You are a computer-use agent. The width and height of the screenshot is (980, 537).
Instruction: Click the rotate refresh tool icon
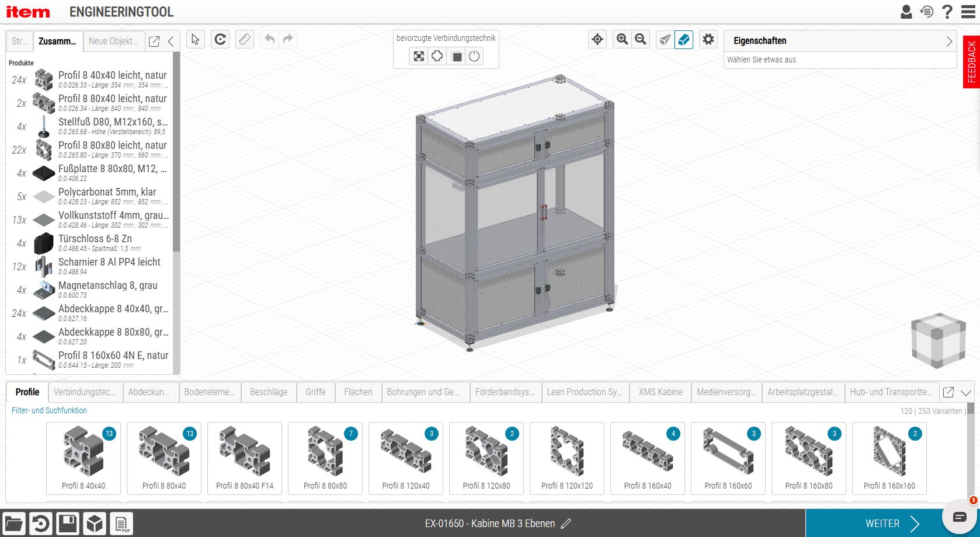click(x=220, y=40)
